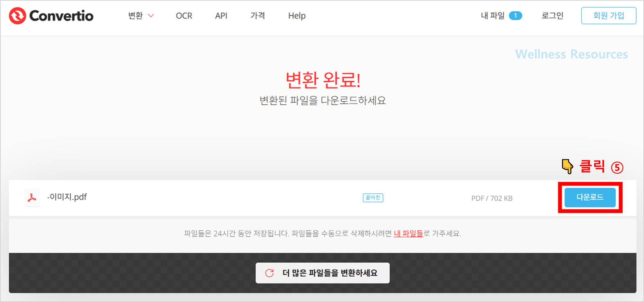Screen dimensions: 644x302
Task: Expand the chevron next to 변환
Action: (x=151, y=16)
